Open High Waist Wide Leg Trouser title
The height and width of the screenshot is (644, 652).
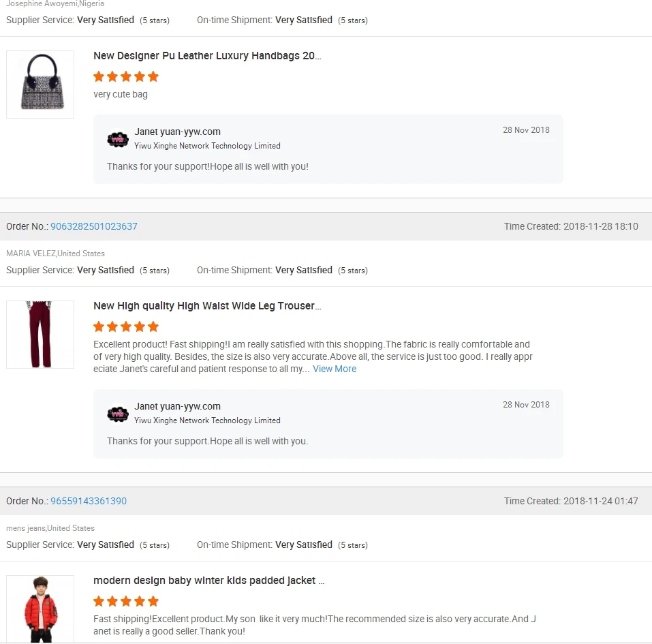click(x=207, y=306)
